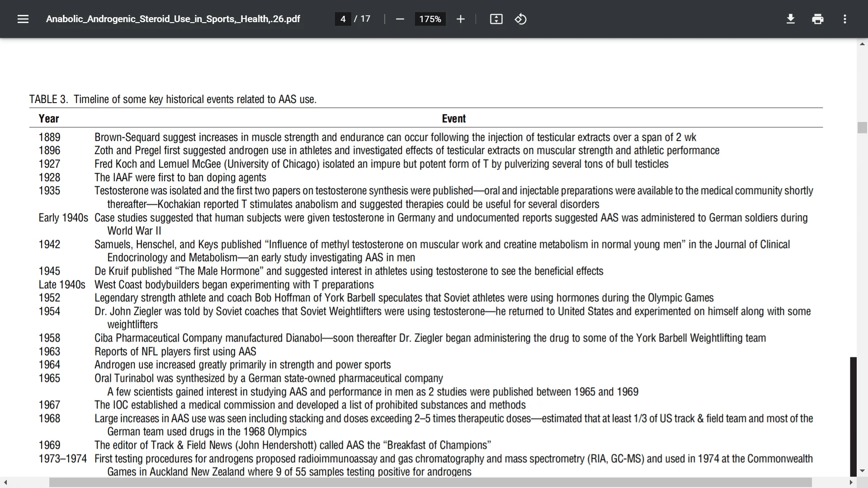Click the Event column header

(x=454, y=118)
